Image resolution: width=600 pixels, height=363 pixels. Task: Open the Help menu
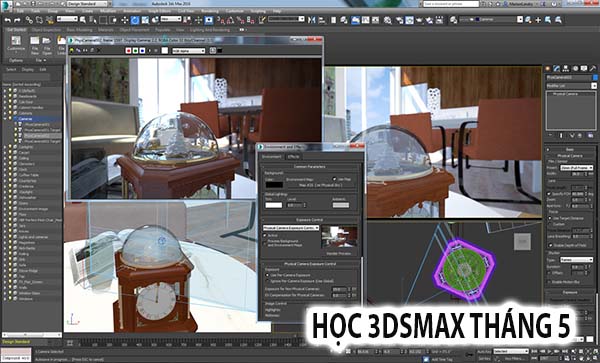(x=277, y=11)
